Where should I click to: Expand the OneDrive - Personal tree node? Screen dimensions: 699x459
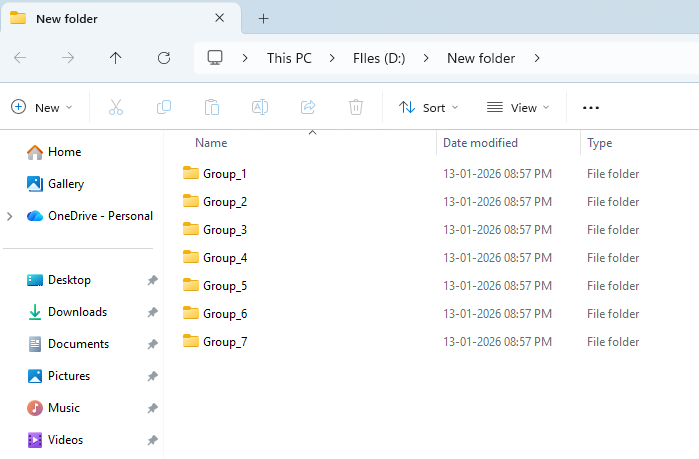(10, 217)
